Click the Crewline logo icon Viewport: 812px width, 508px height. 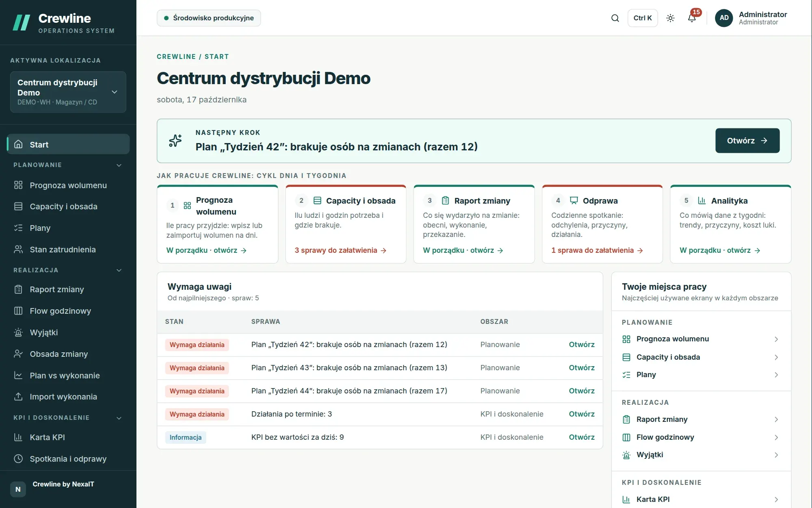[22, 23]
